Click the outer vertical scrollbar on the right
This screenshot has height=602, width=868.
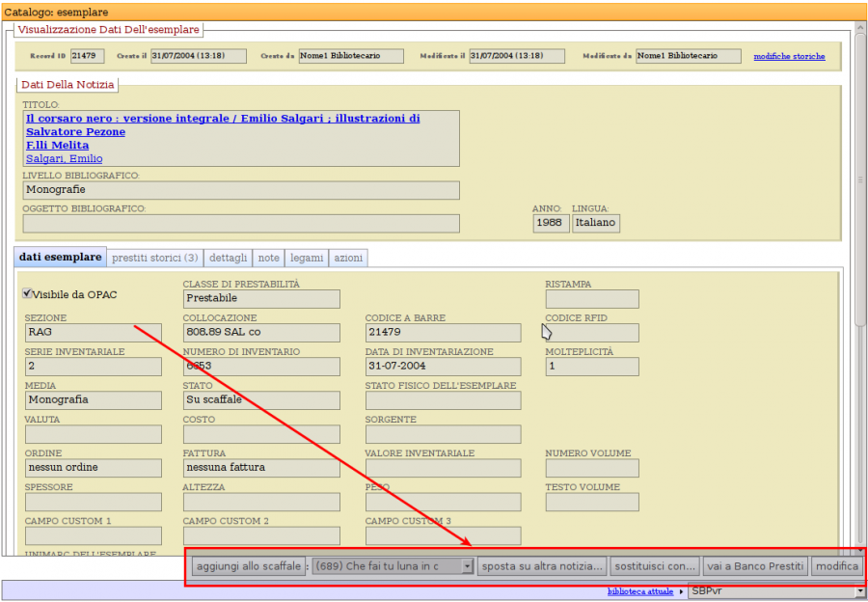pyautogui.click(x=860, y=289)
